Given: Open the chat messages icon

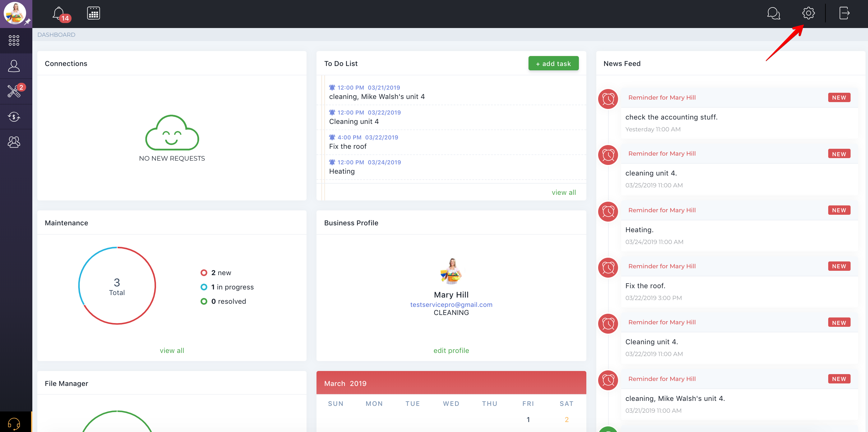Looking at the screenshot, I should (773, 13).
